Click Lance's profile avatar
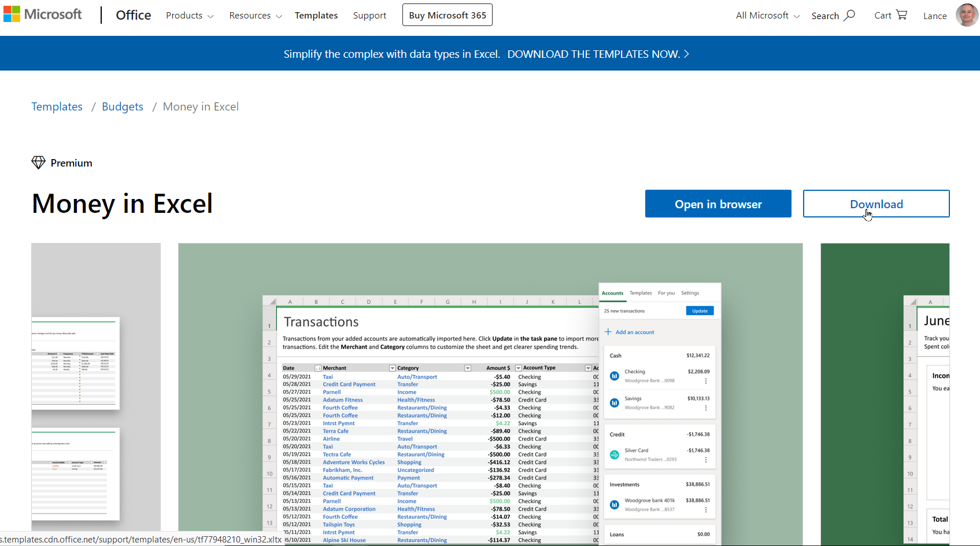 point(967,15)
